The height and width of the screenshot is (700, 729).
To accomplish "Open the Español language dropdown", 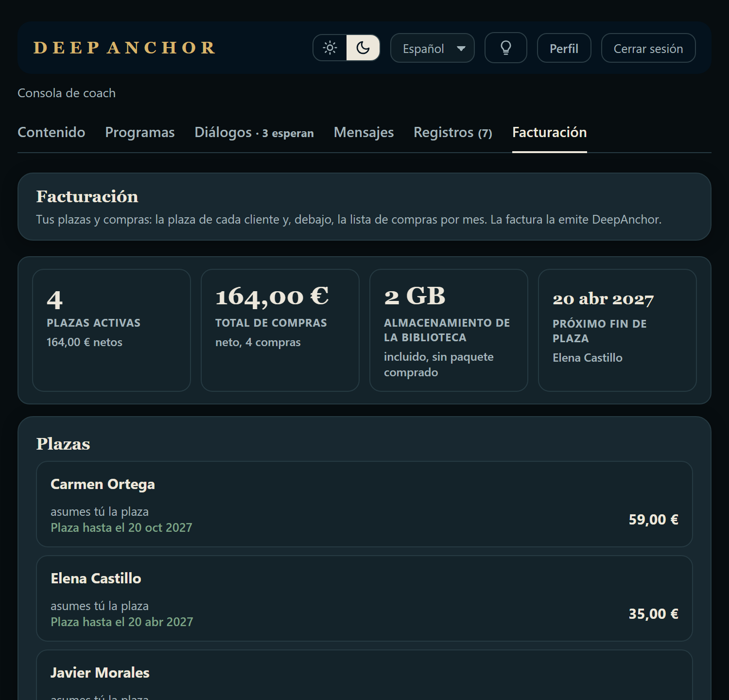I will 433,48.
